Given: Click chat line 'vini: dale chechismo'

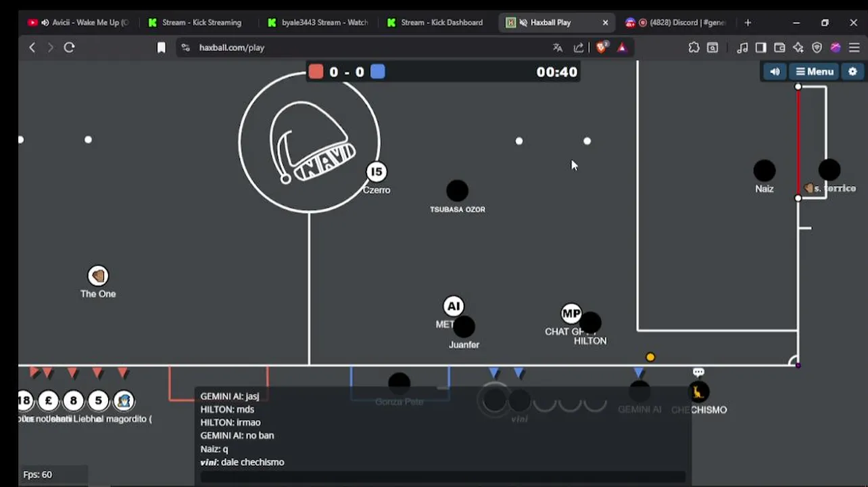Looking at the screenshot, I should pyautogui.click(x=242, y=462).
